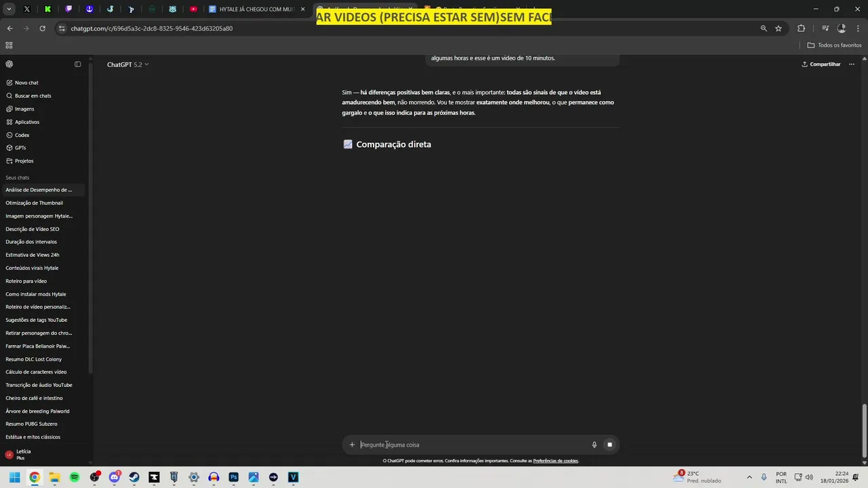Viewport: 868px width, 488px height.
Task: Click the Compartilhar share button
Action: click(x=821, y=64)
